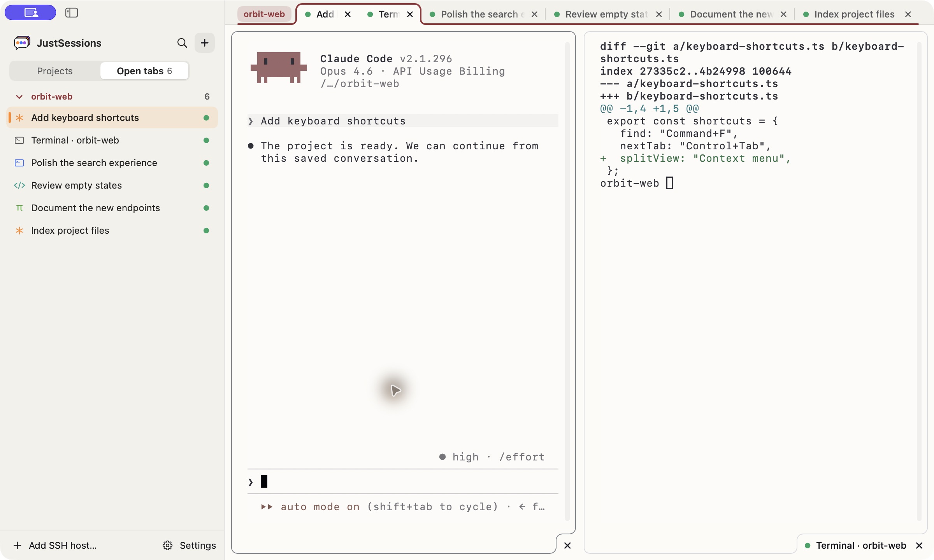Click the green status dot of Add keyboard shortcuts
934x560 pixels.
click(206, 118)
